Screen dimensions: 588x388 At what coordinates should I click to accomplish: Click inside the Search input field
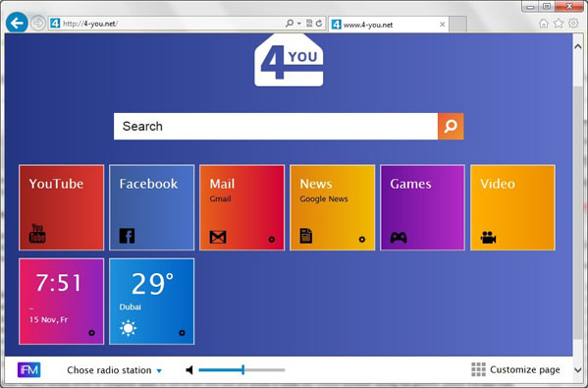coord(276,126)
